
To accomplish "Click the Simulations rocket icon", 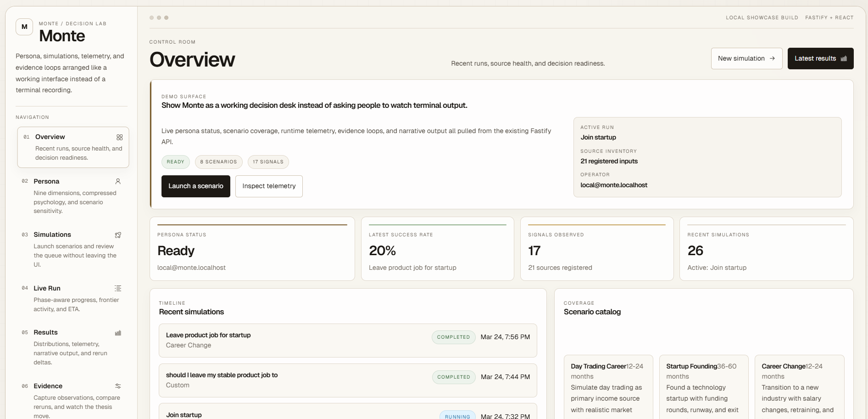I will [x=118, y=235].
